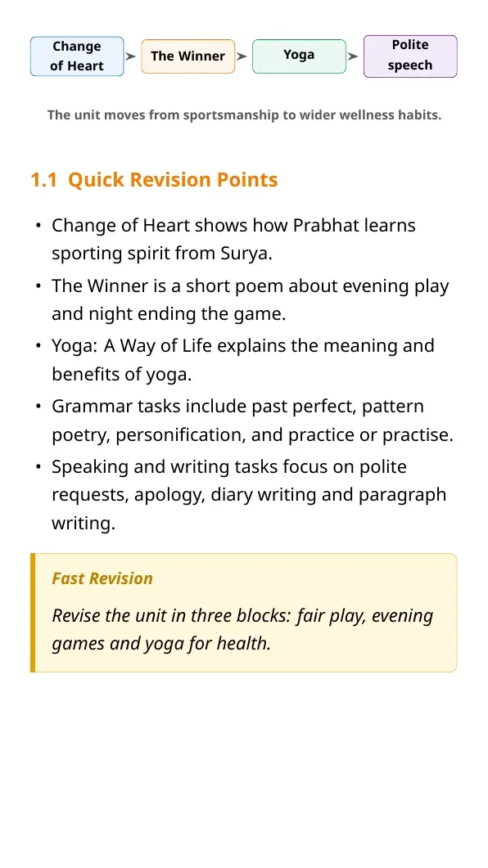The height and width of the screenshot is (868, 488).
Task: Click Yoga: A Way of Life bullet
Action: click(243, 360)
